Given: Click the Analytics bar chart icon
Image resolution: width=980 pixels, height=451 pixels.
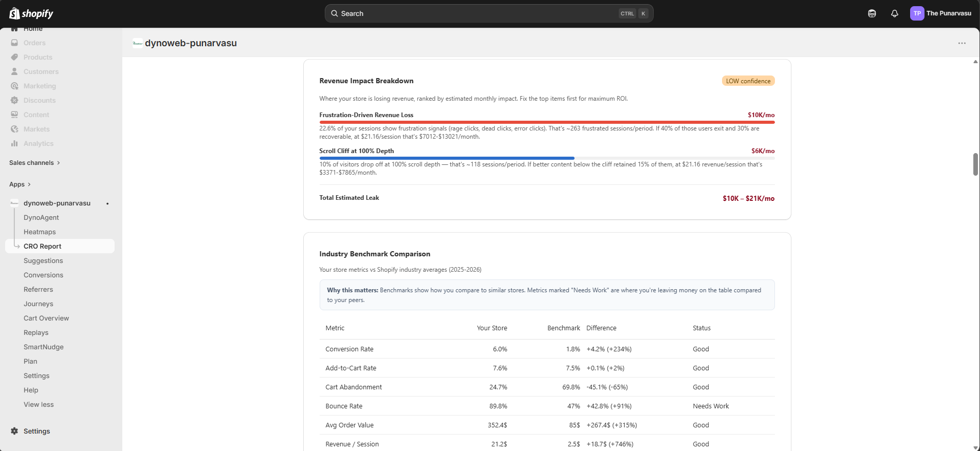Looking at the screenshot, I should [x=14, y=144].
